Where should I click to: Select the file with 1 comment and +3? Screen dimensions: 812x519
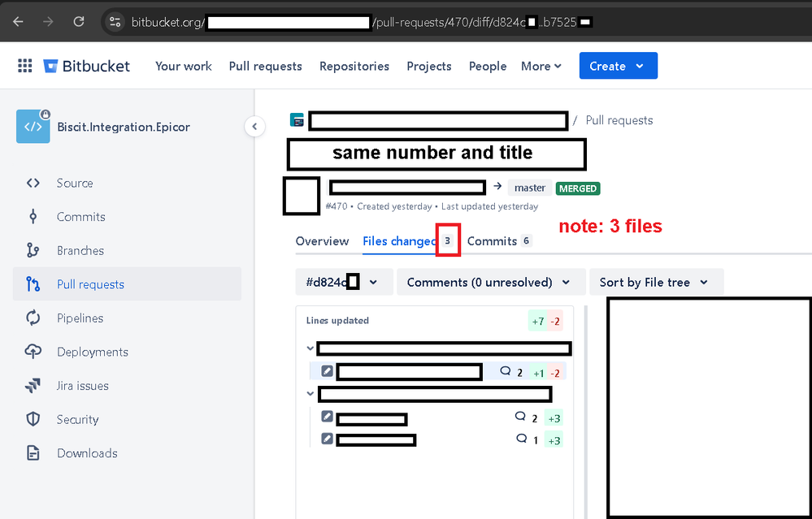point(438,440)
